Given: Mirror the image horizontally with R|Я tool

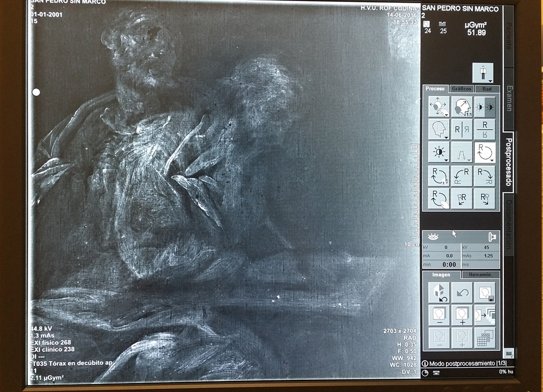Looking at the screenshot, I should point(461,129).
